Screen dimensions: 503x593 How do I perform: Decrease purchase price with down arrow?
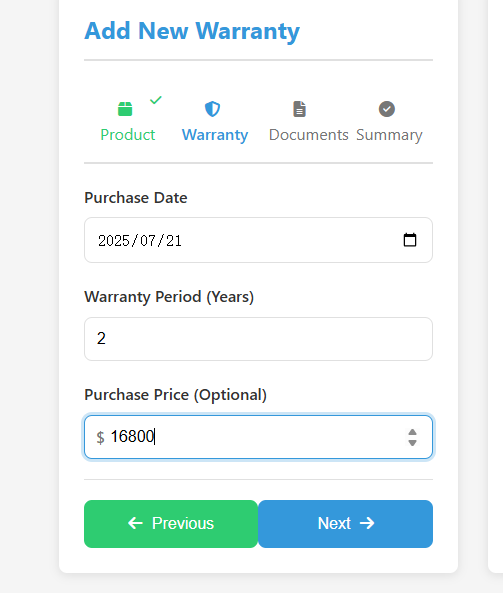[412, 442]
